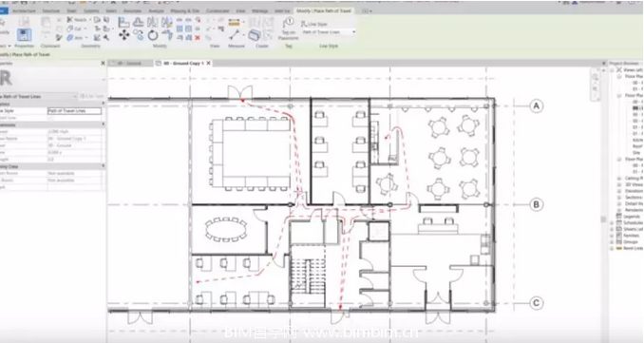644x343 pixels.
Task: Click the Edit Type button in Properties
Action: [91, 96]
